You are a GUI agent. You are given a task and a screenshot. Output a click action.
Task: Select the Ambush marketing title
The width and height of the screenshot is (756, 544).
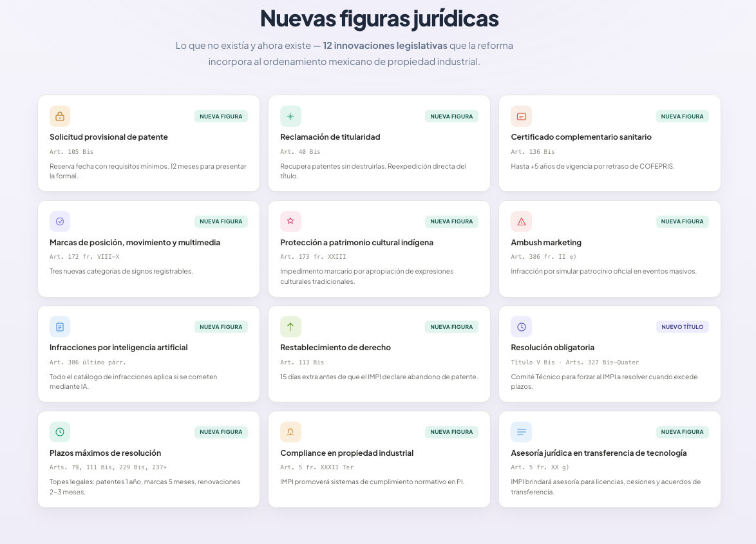[546, 242]
